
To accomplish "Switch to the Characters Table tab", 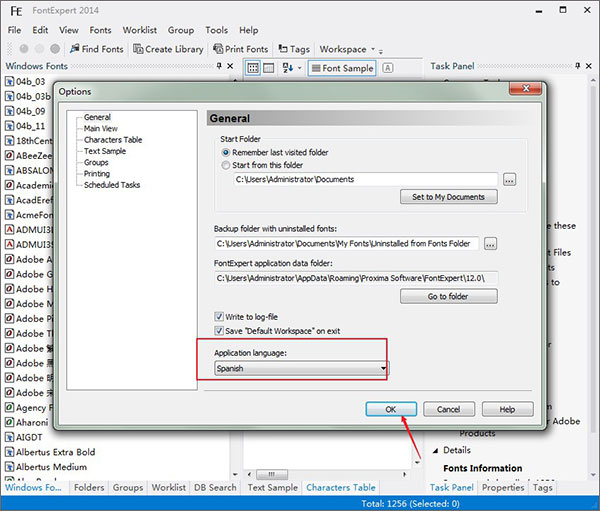I will 341,487.
